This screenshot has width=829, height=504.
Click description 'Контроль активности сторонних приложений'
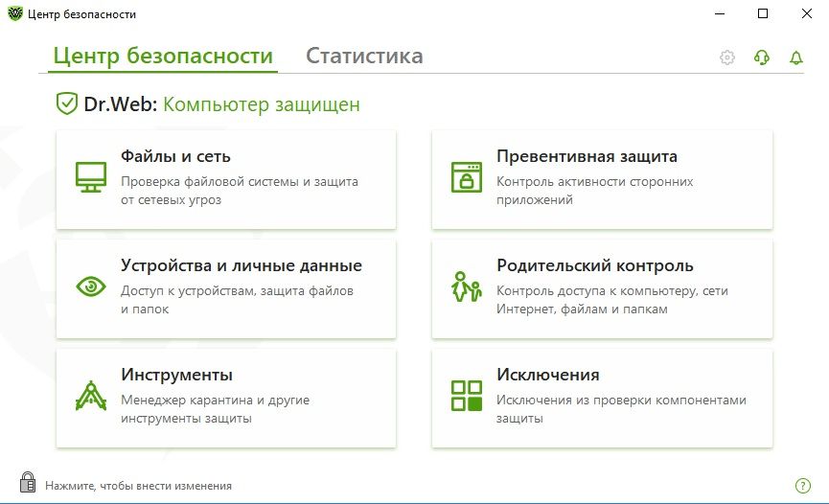coord(595,191)
